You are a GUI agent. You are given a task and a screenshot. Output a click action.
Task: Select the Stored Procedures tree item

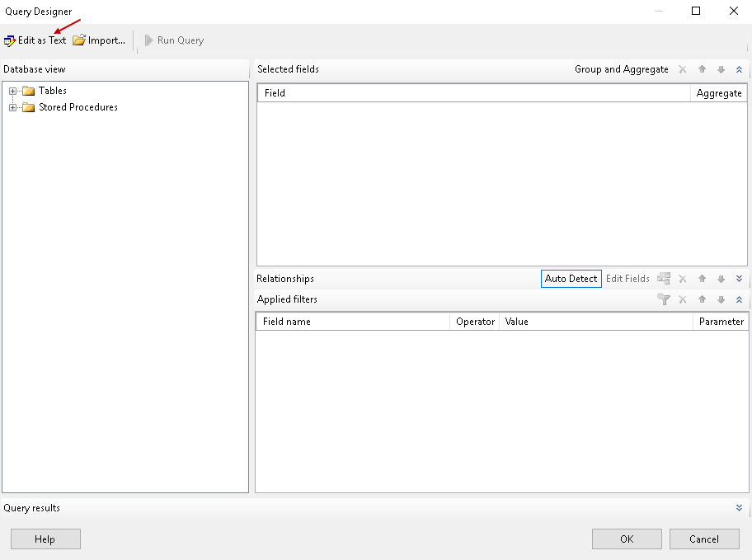78,107
